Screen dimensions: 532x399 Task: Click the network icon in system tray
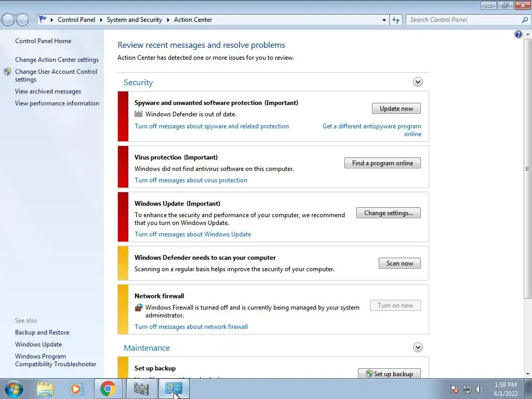coord(467,389)
